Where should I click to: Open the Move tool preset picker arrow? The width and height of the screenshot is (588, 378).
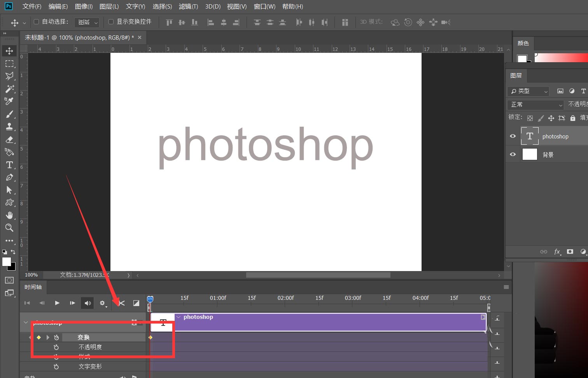[24, 23]
